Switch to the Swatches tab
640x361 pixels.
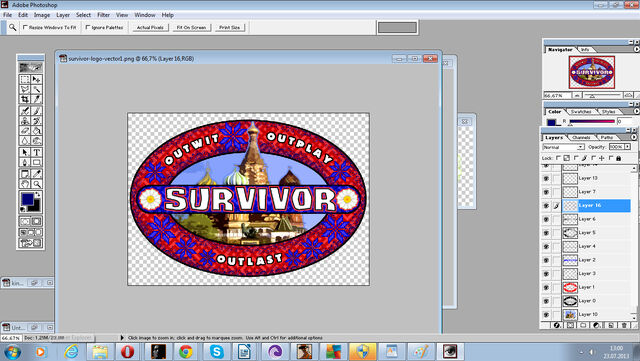point(581,111)
